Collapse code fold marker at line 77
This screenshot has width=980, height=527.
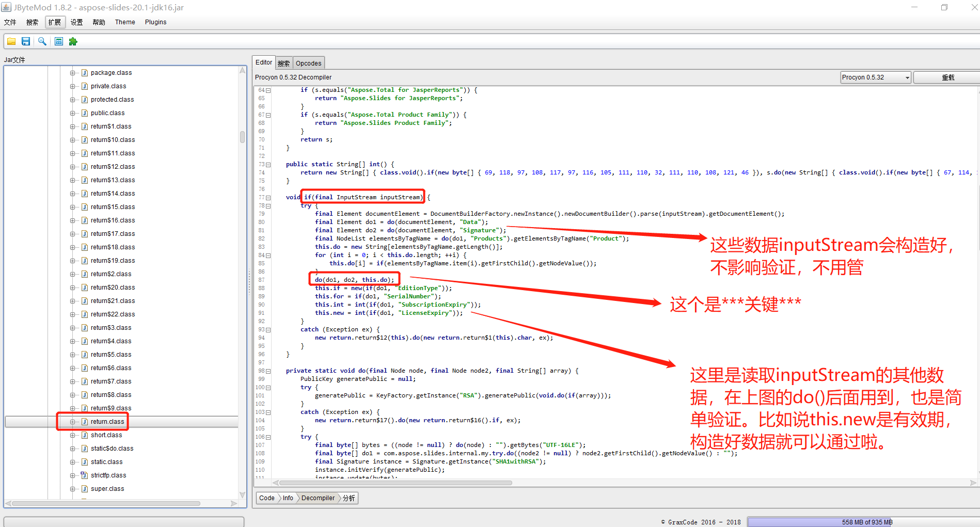coord(268,198)
